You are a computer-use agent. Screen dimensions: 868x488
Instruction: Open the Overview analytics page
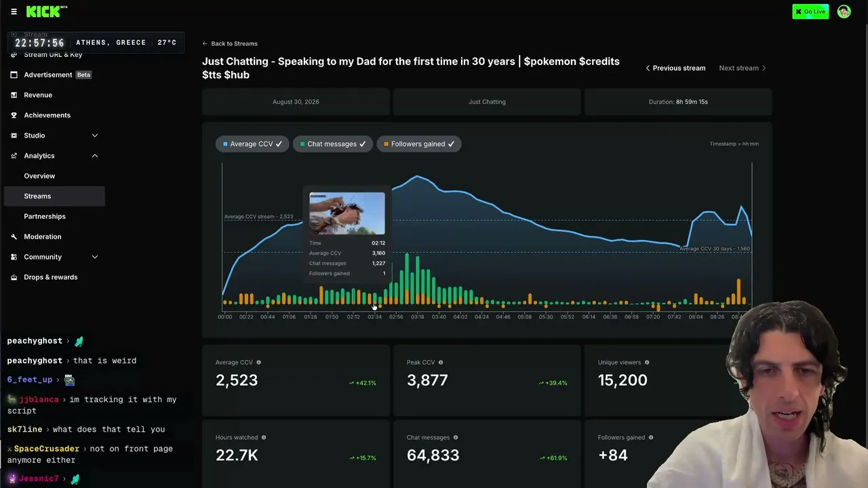click(39, 176)
